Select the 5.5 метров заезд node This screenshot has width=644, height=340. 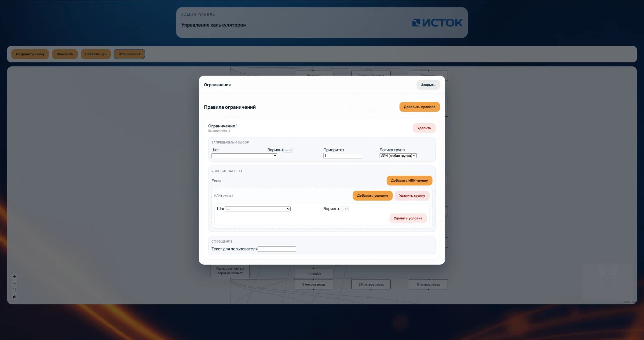[x=371, y=284]
